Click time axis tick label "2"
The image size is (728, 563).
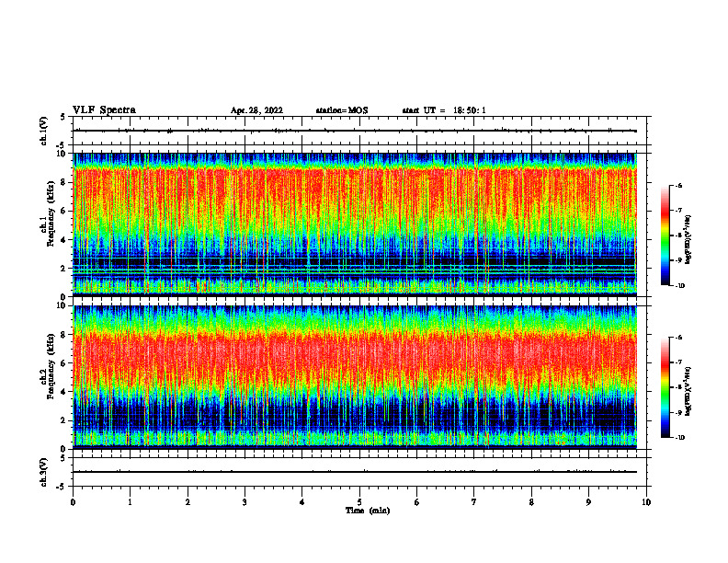point(188,502)
